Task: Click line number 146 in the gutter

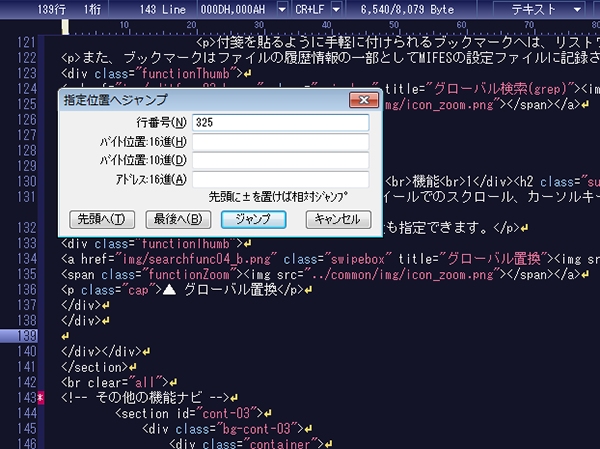Action: pos(27,442)
